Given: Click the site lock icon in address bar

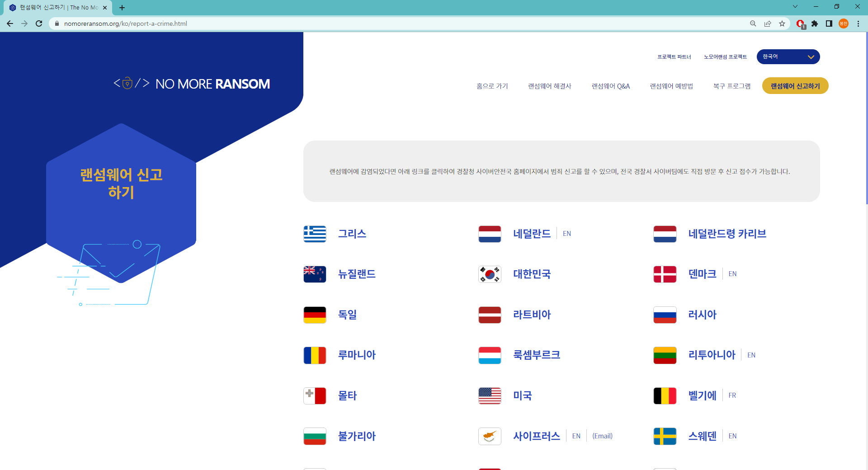Looking at the screenshot, I should [57, 23].
